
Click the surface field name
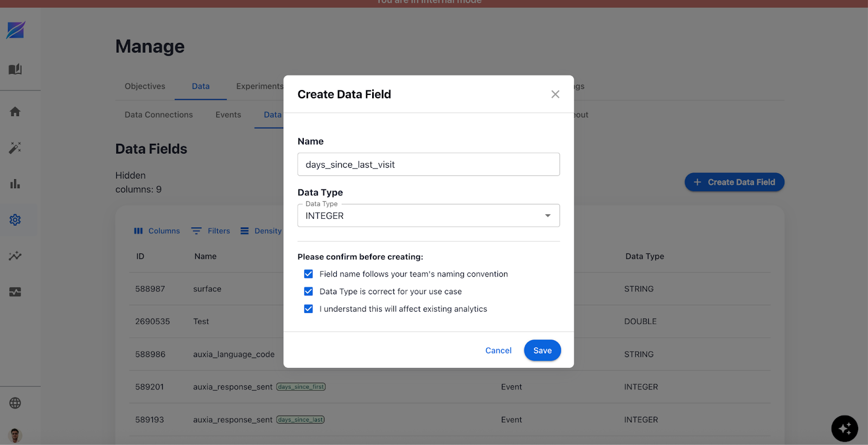point(207,289)
